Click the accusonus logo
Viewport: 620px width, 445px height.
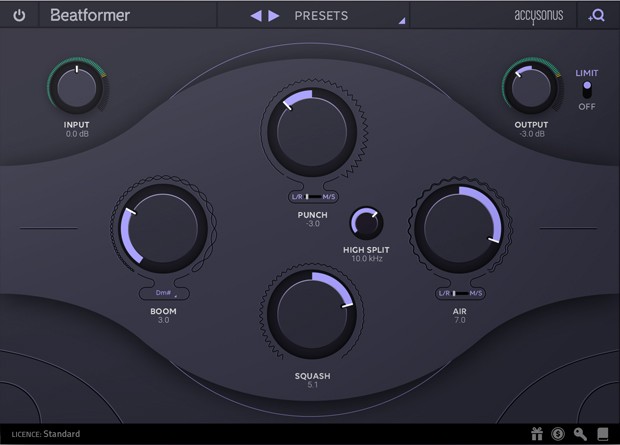click(539, 16)
